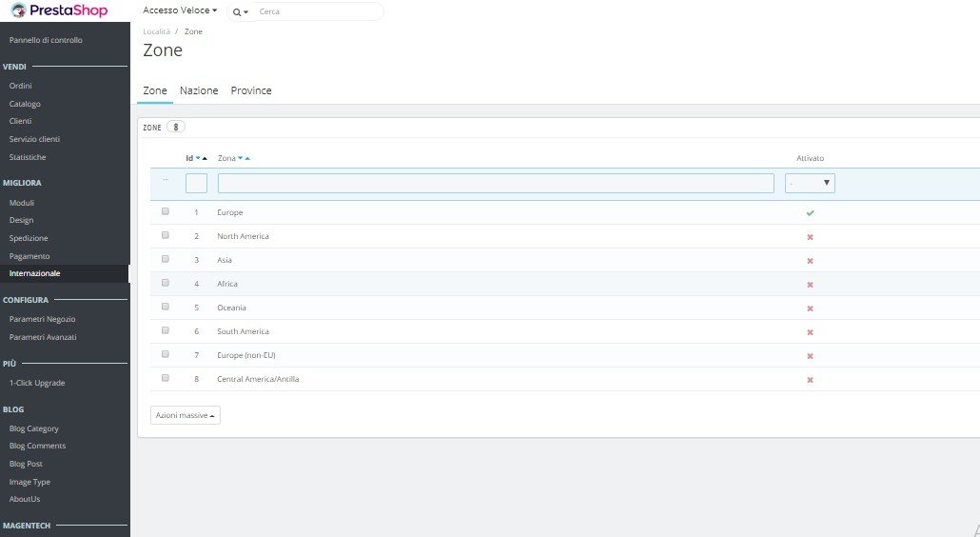Image resolution: width=980 pixels, height=537 pixels.
Task: Sort the Zona column descending arrow
Action: (x=240, y=158)
